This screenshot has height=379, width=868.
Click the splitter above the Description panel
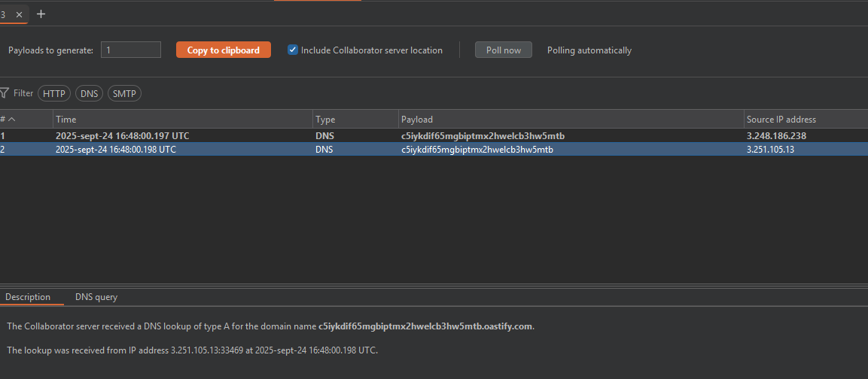pos(434,285)
